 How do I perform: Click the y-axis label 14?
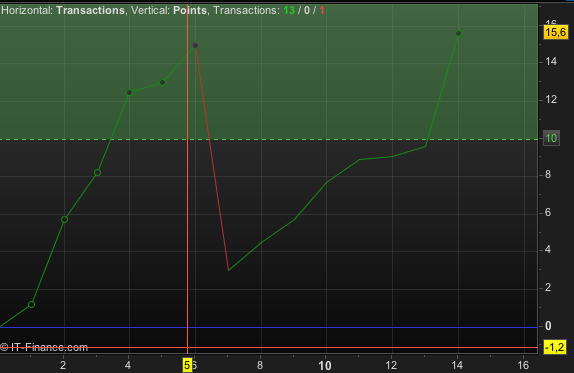point(551,61)
